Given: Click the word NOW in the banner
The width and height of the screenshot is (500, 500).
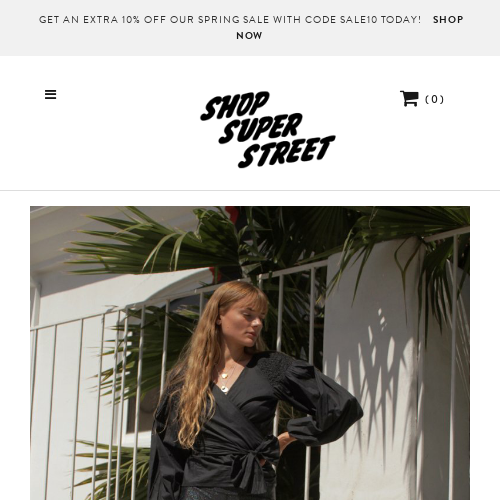Looking at the screenshot, I should [x=249, y=36].
